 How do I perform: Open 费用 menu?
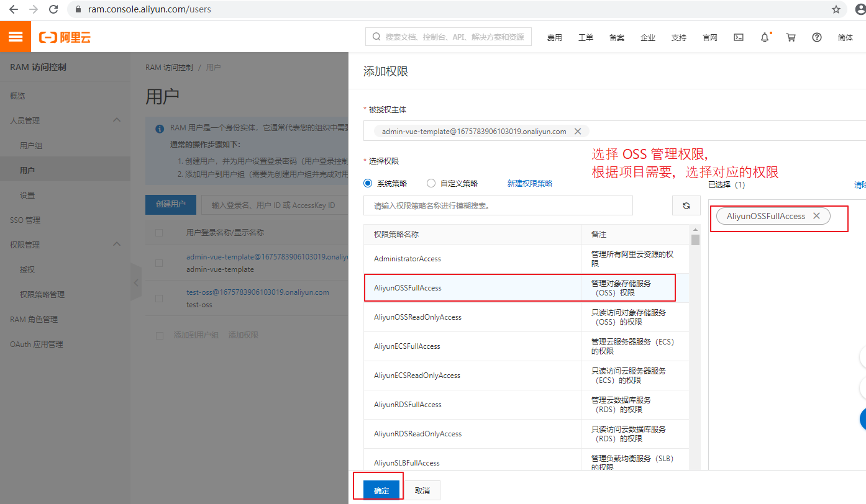[x=555, y=38]
